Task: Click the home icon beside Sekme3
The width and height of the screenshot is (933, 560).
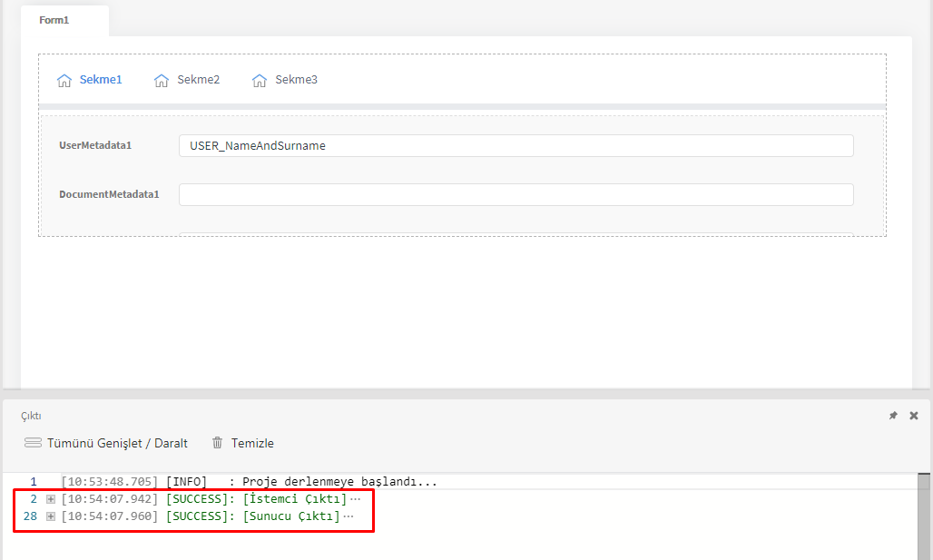Action: (x=260, y=81)
